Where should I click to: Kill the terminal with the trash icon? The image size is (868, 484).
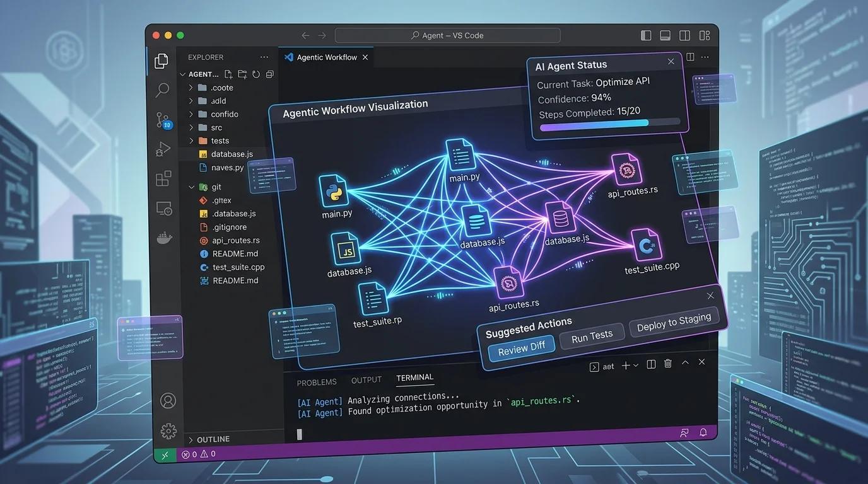point(668,364)
